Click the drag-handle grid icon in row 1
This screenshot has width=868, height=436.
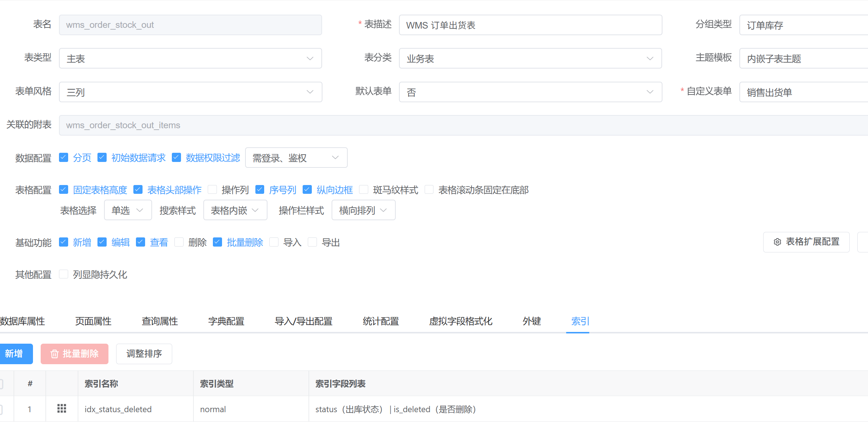(x=62, y=409)
